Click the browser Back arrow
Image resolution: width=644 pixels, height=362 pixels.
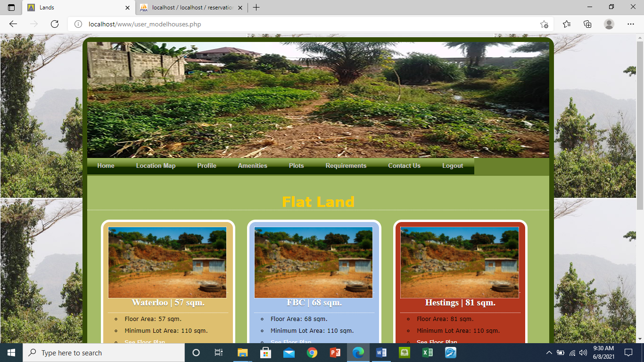pos(13,24)
